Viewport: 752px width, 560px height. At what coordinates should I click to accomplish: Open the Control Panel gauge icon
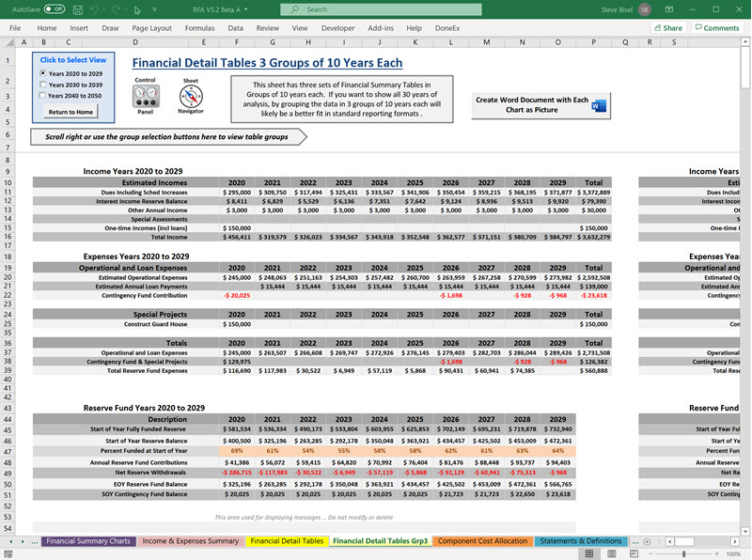coord(146,96)
